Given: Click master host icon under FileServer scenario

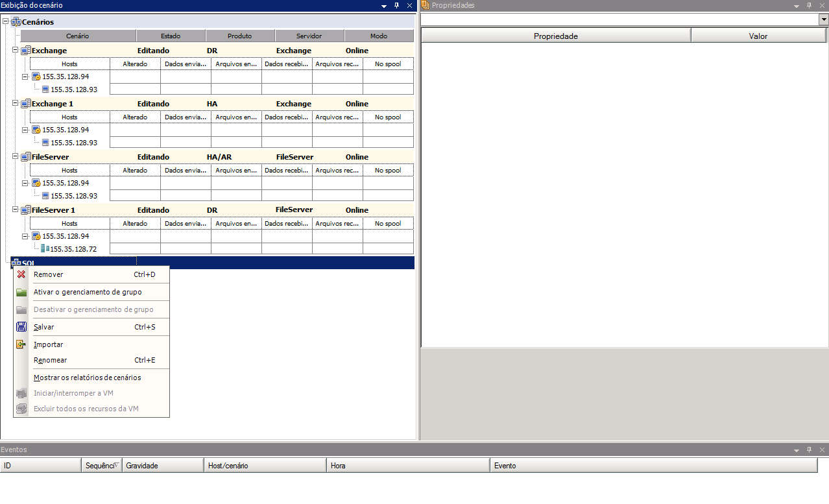Looking at the screenshot, I should (36, 183).
